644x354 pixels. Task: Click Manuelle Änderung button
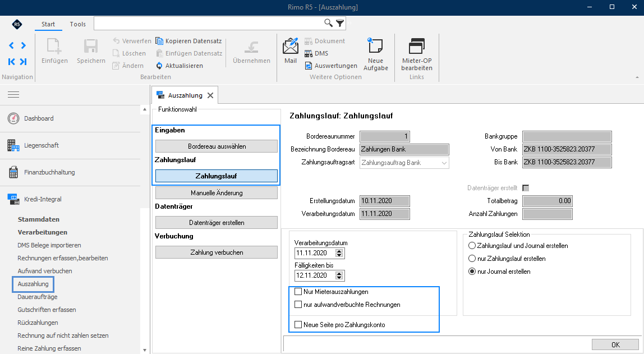[217, 193]
